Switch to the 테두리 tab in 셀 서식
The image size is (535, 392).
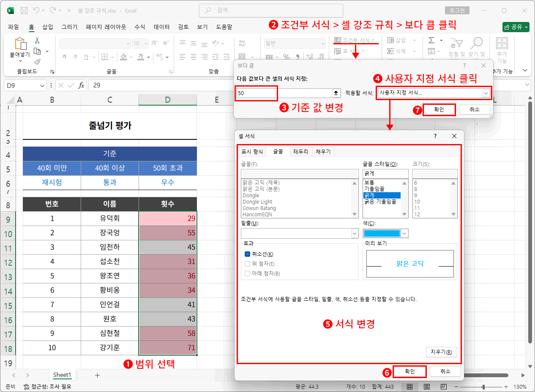tap(301, 152)
